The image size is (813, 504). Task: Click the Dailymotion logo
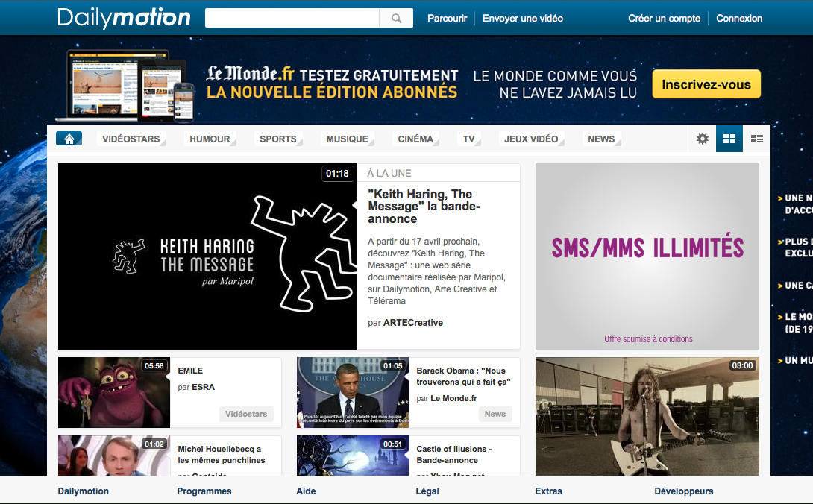124,18
